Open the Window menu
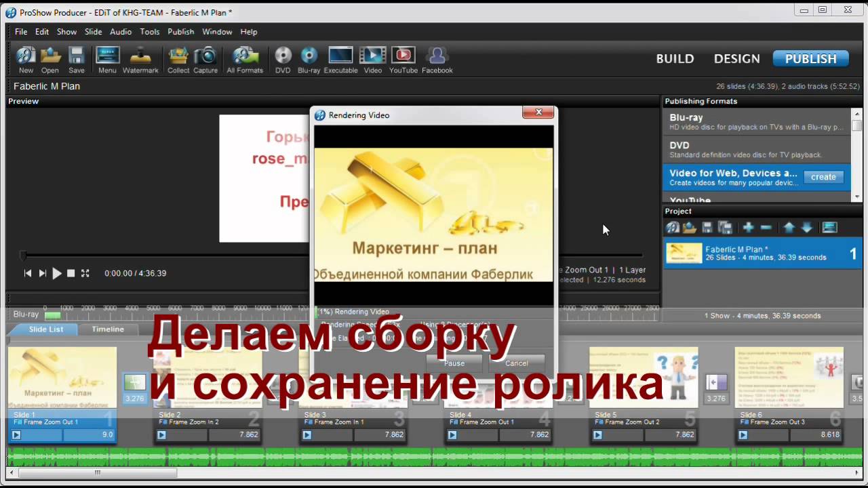 coord(217,32)
